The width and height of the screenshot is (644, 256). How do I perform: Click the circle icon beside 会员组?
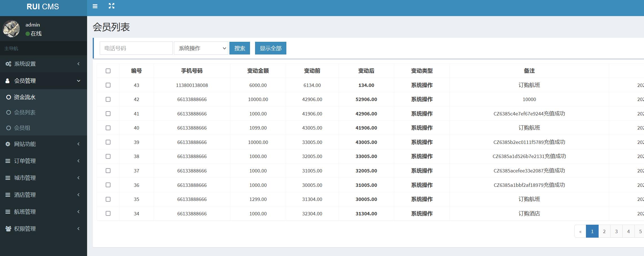click(8, 128)
